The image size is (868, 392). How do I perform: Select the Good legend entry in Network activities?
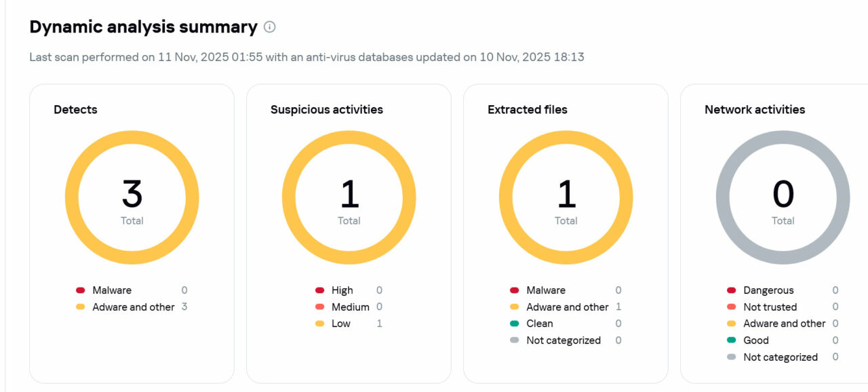[755, 340]
